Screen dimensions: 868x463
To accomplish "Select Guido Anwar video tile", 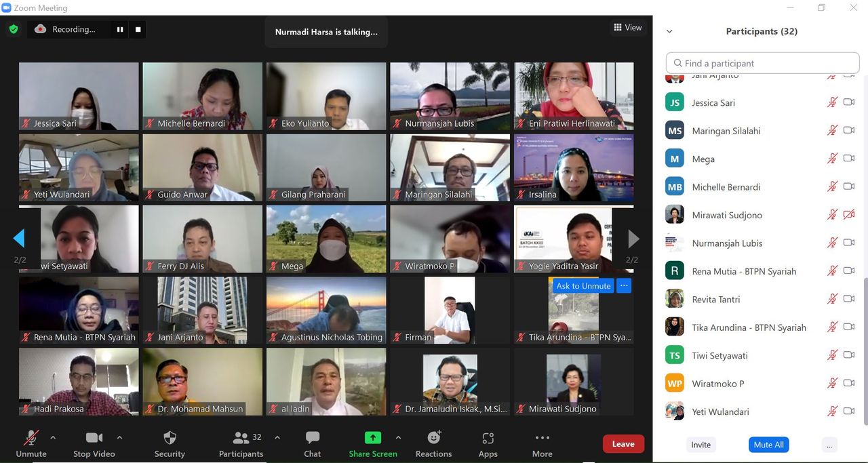I will [202, 167].
